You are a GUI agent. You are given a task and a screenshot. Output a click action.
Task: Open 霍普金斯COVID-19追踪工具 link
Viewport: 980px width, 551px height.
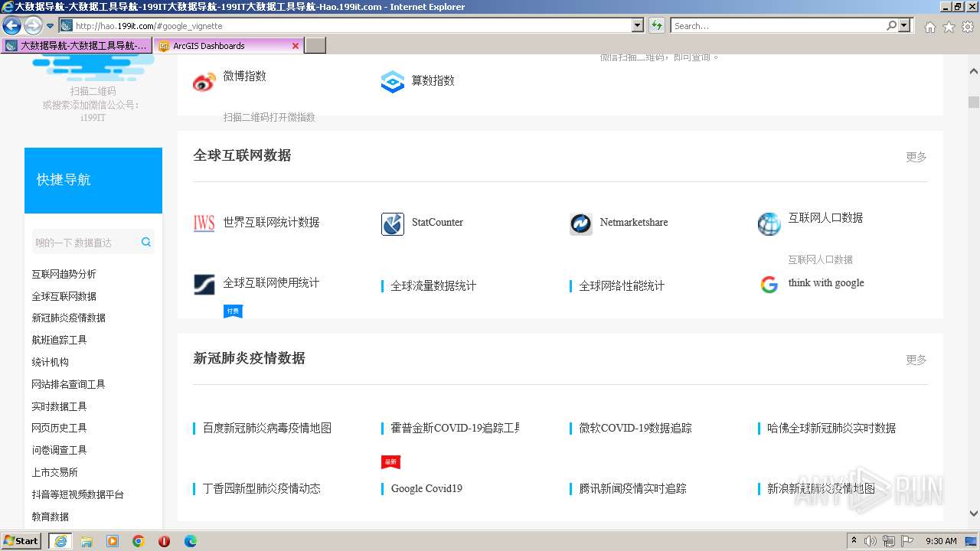tap(455, 428)
